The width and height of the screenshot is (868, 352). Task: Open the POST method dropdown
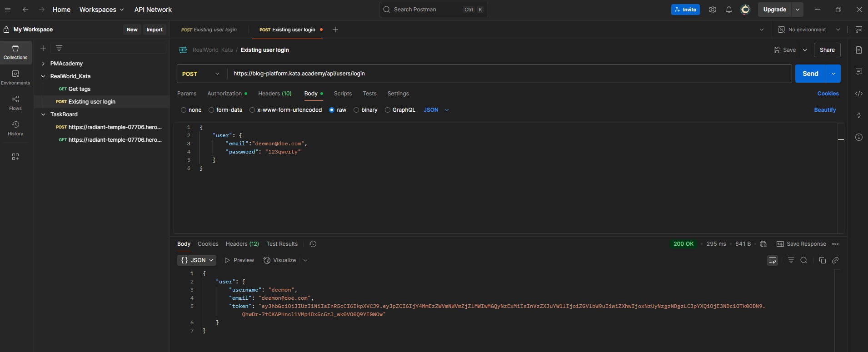[x=200, y=74]
